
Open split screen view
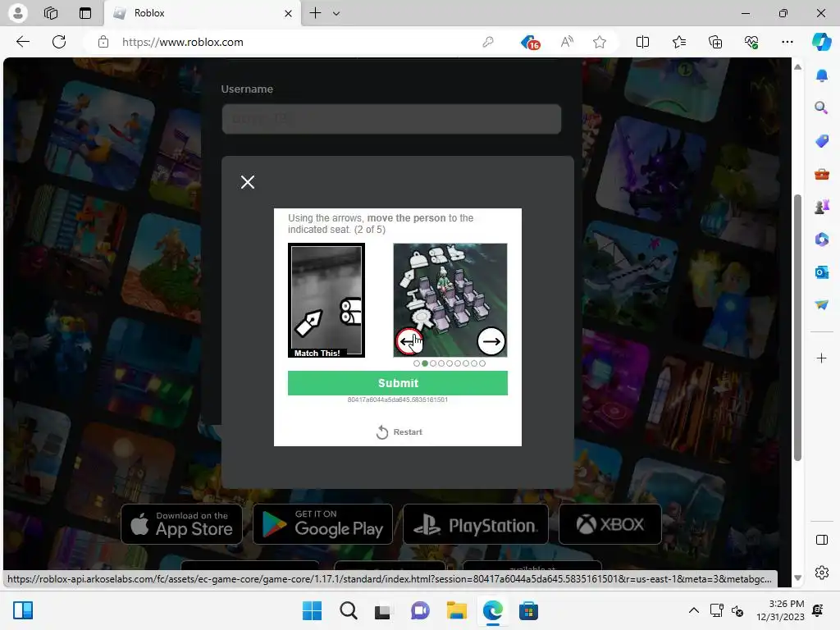(642, 42)
